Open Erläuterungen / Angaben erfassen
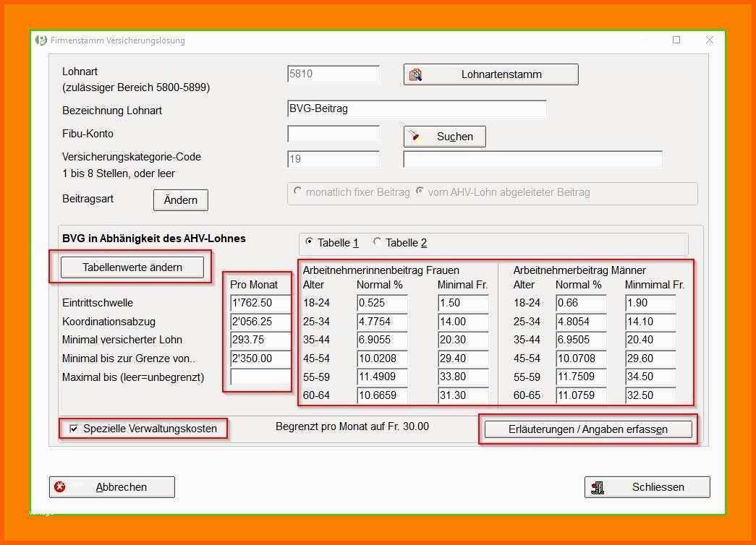Screen dimensions: 756x545 (x=587, y=429)
